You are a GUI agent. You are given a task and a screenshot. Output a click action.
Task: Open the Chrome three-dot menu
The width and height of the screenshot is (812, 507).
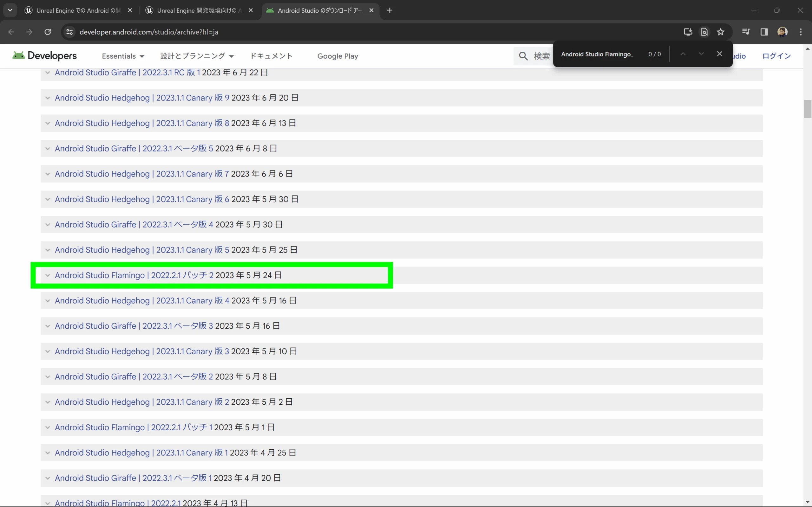tap(801, 32)
